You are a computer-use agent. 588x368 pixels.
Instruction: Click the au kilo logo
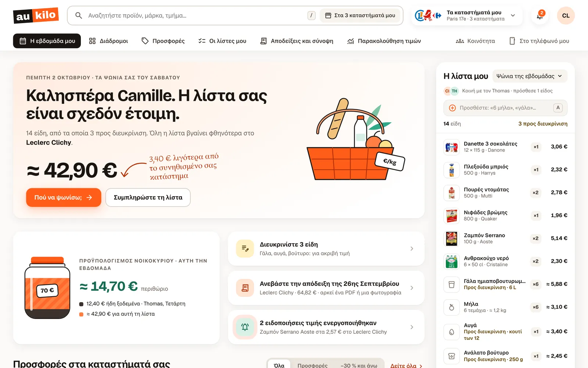pos(36,15)
